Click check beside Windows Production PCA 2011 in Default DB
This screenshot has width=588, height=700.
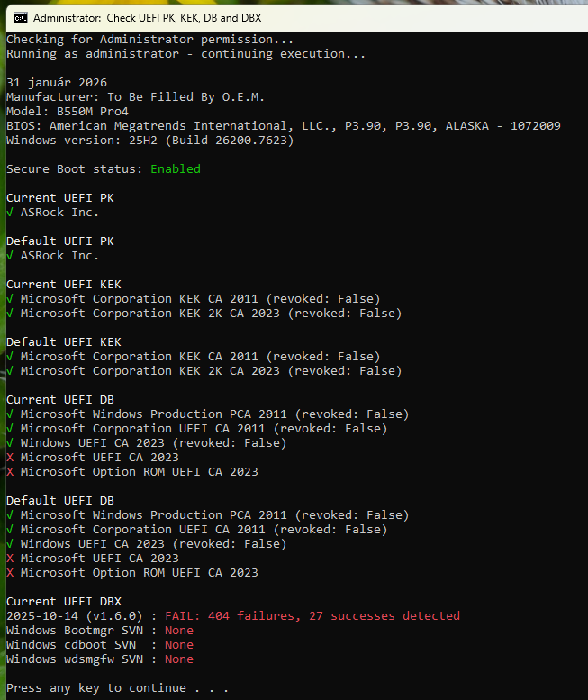click(x=10, y=515)
